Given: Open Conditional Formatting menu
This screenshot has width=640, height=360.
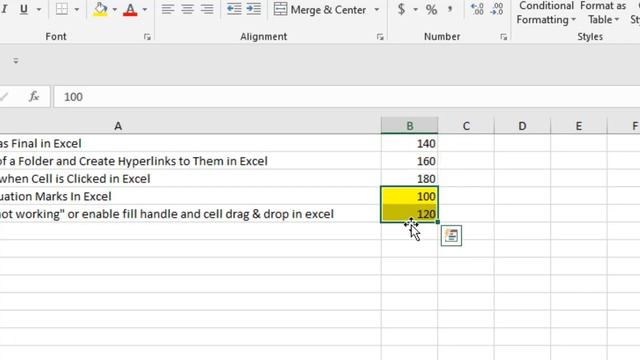Looking at the screenshot, I should pos(546,13).
